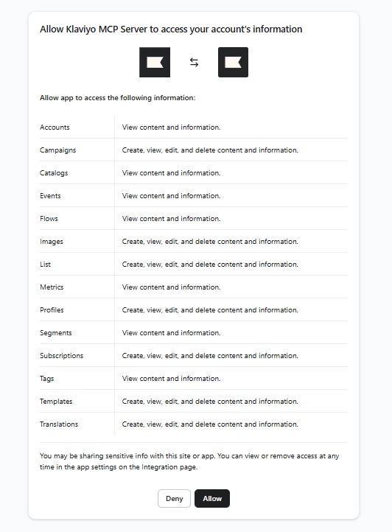Click the dialog heading about Klaviyo MCP Server

pyautogui.click(x=171, y=29)
